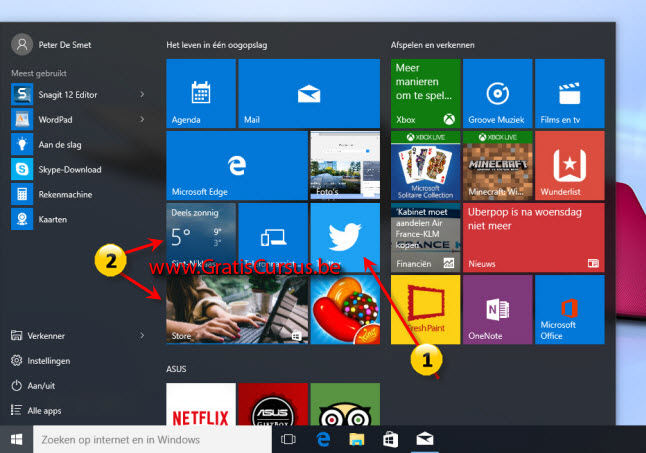Open the Twitter tile
The image size is (646, 453).
[345, 238]
